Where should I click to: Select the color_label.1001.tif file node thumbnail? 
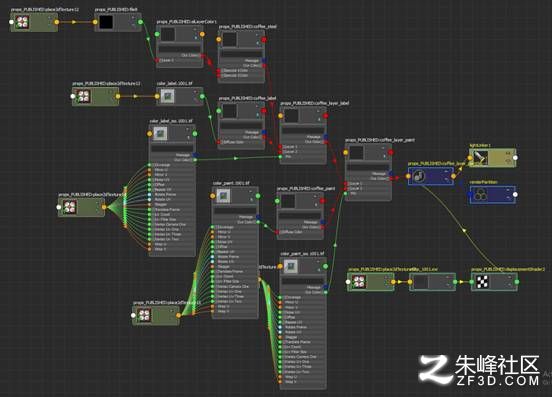coord(167,96)
